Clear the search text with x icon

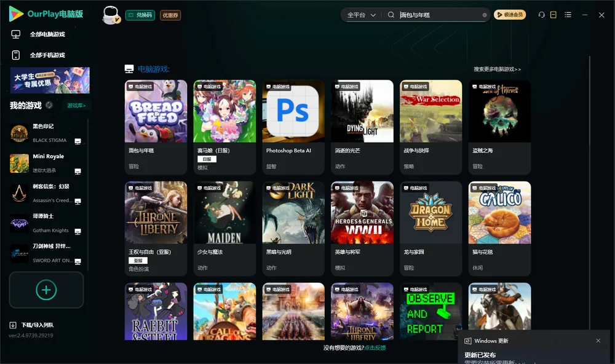[x=485, y=15]
